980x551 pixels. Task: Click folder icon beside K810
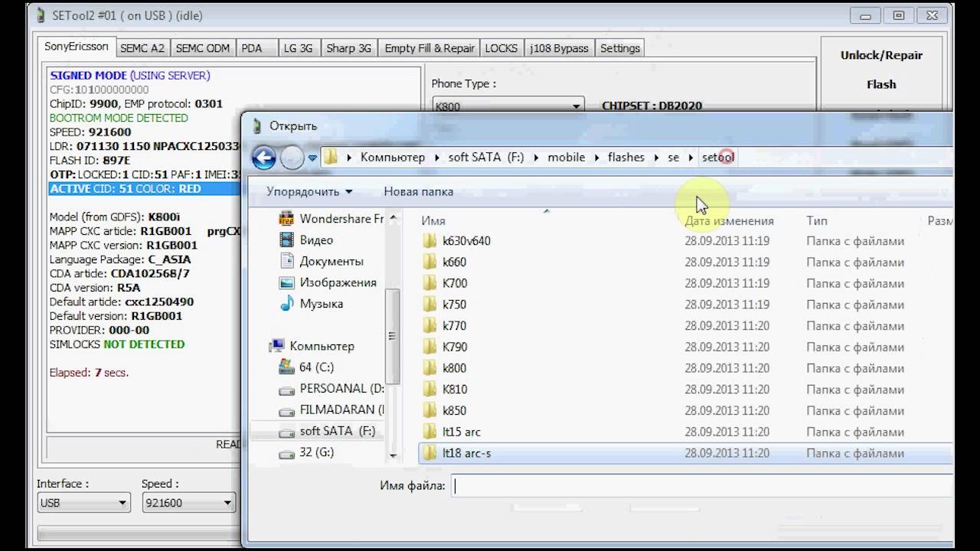[x=430, y=390]
